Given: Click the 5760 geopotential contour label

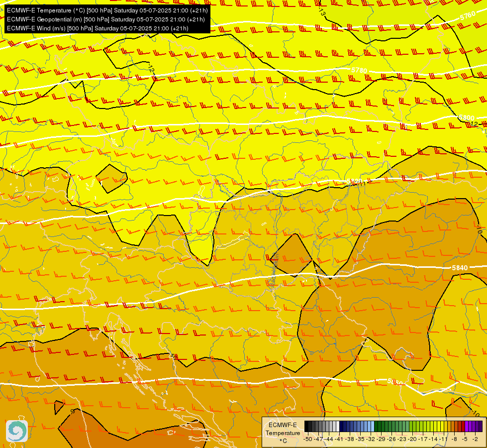Looking at the screenshot, I should click(468, 15).
